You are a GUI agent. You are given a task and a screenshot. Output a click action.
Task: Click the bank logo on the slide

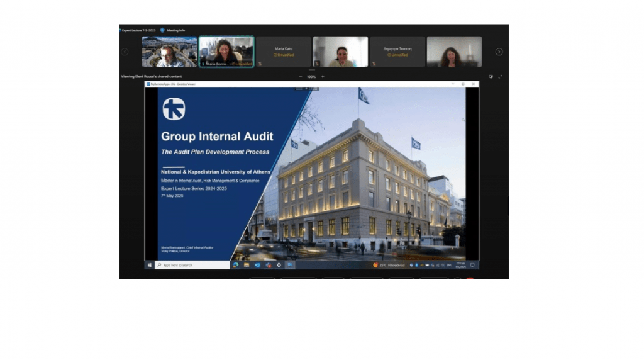(174, 109)
